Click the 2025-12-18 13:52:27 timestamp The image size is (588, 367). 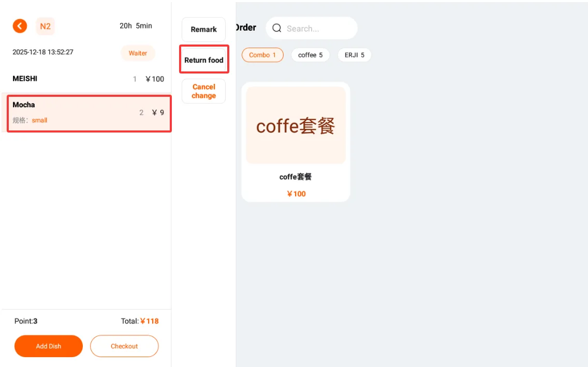point(43,52)
